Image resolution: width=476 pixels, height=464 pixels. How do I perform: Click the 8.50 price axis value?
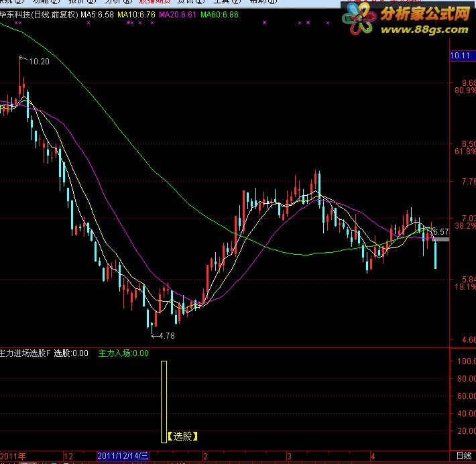(469, 143)
